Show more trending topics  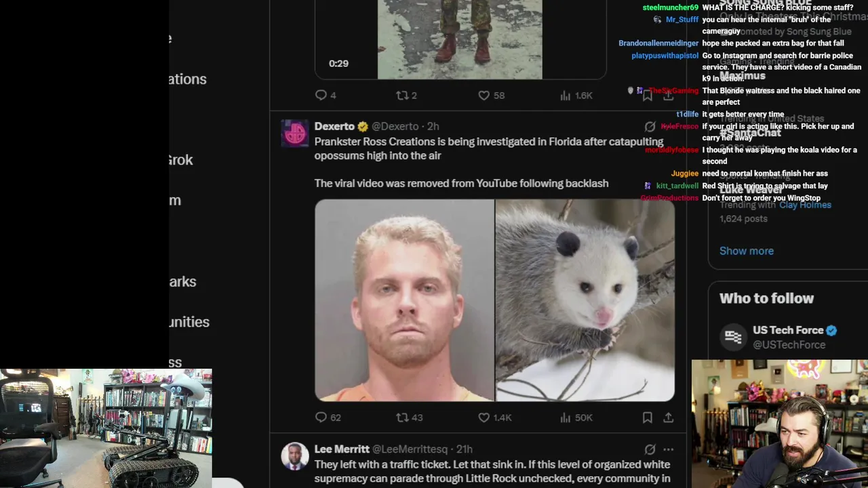tap(747, 251)
